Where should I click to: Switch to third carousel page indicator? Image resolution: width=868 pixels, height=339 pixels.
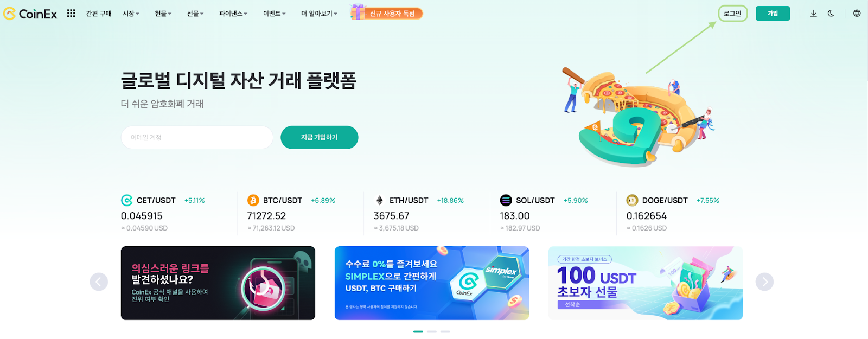pyautogui.click(x=445, y=331)
